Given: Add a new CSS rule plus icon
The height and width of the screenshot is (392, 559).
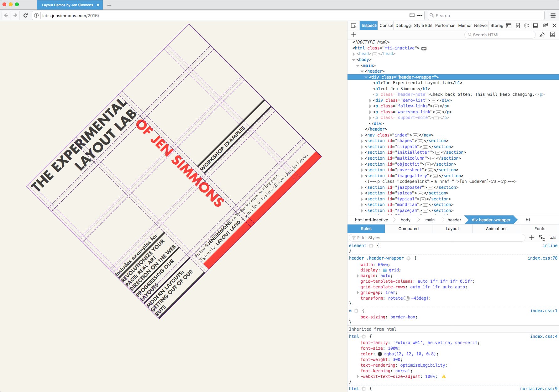Looking at the screenshot, I should tap(531, 238).
